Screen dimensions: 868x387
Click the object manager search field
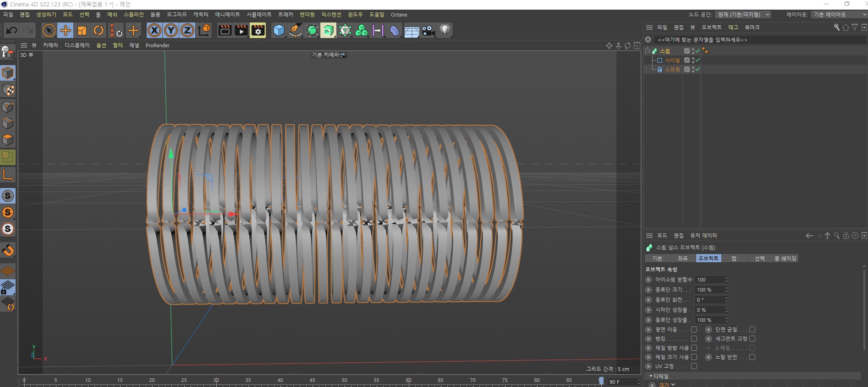pyautogui.click(x=760, y=40)
